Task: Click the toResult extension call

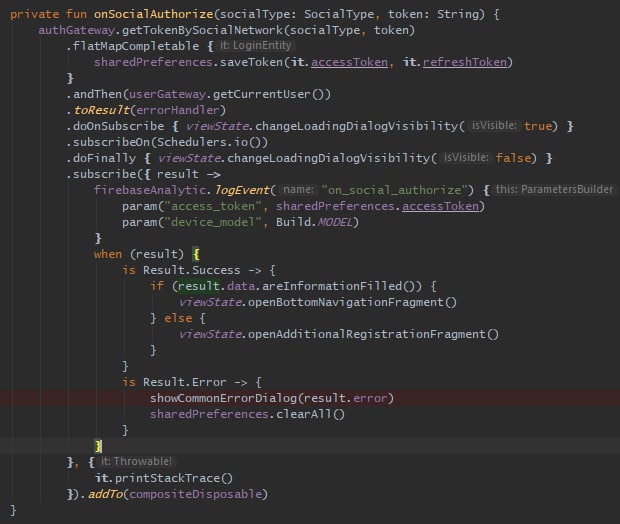Action: (x=102, y=110)
